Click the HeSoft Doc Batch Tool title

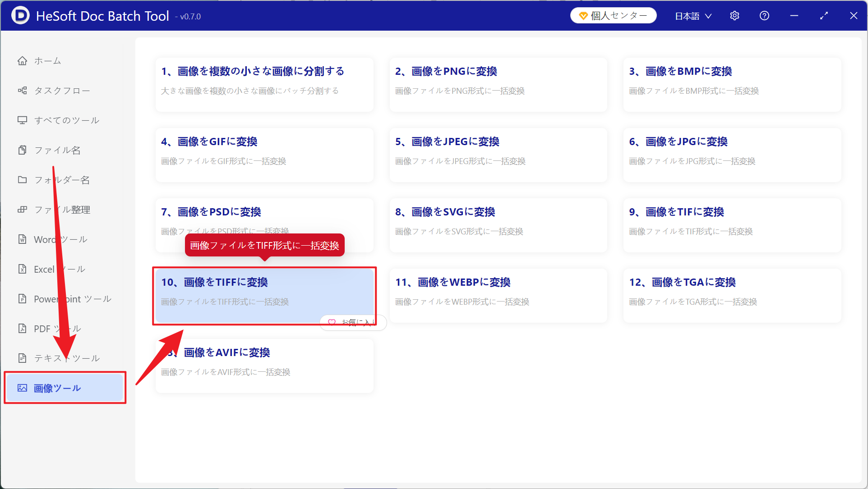click(x=102, y=16)
